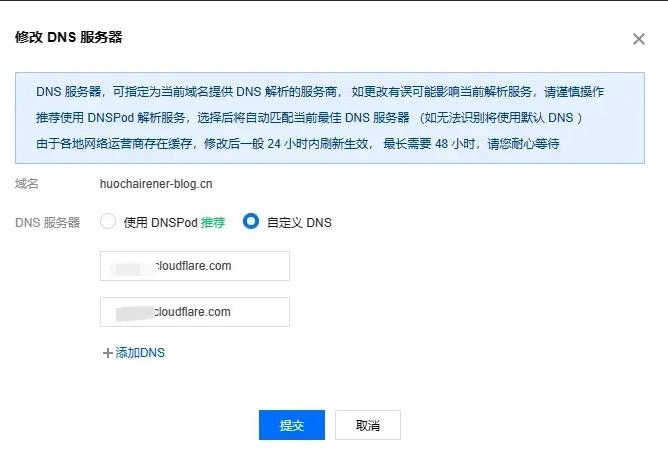668x463 pixels.
Task: Click the second cloudflare.com DNS input field
Action: point(195,312)
